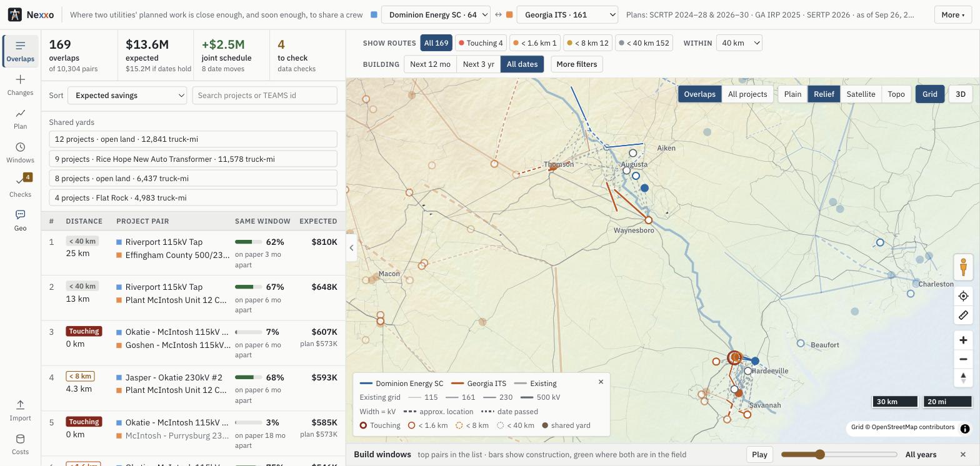
Task: Open the Sort by Expected savings dropdown
Action: click(x=127, y=96)
